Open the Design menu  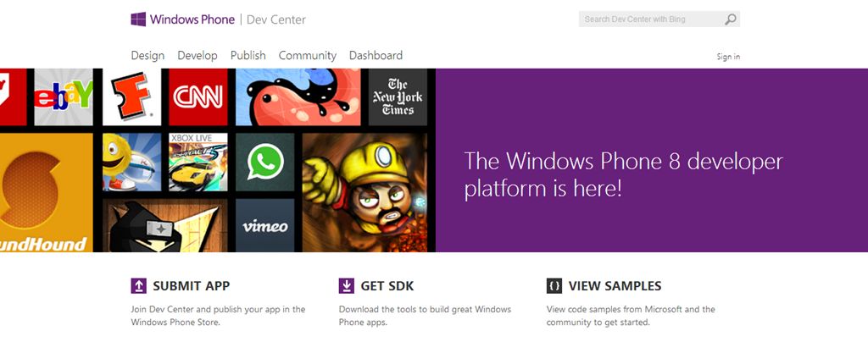(147, 56)
